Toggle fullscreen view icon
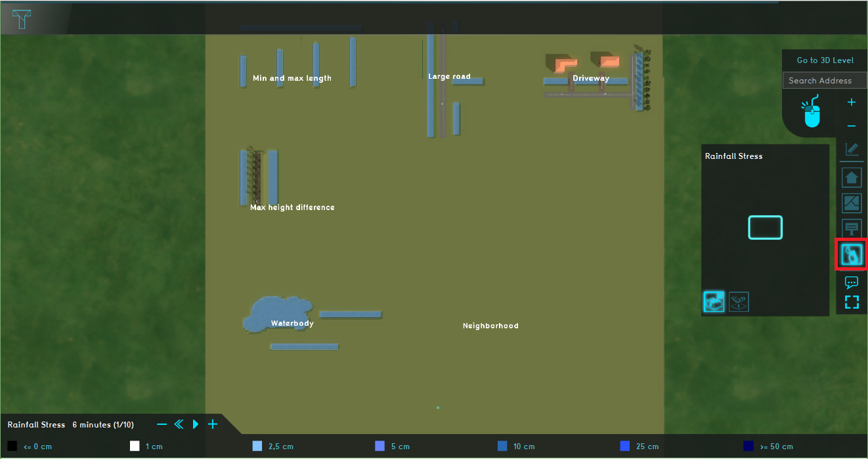 click(x=852, y=302)
